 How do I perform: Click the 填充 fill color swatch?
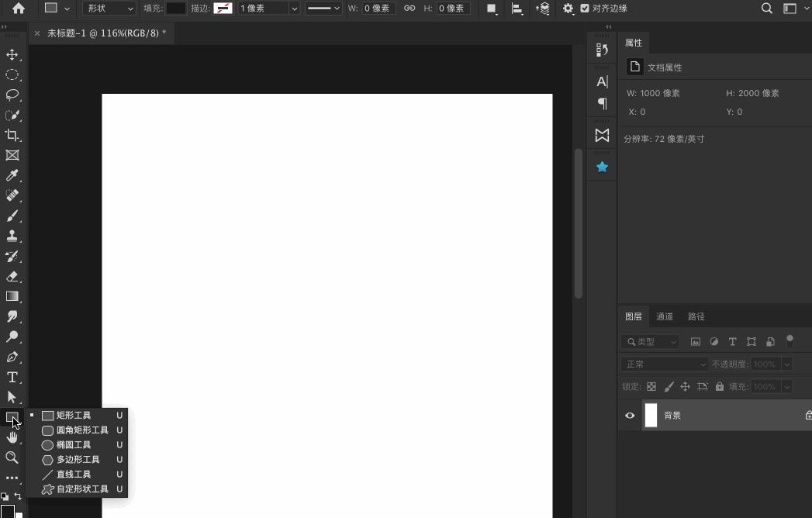(x=176, y=9)
